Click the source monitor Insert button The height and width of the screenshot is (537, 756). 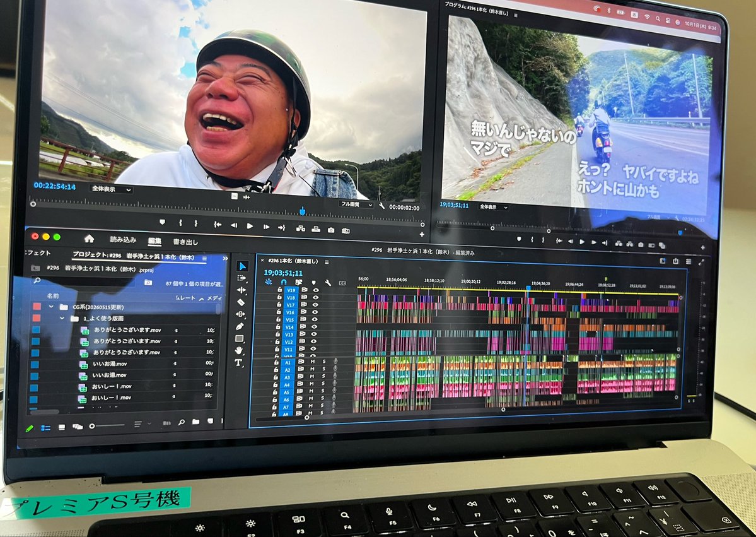tap(300, 228)
